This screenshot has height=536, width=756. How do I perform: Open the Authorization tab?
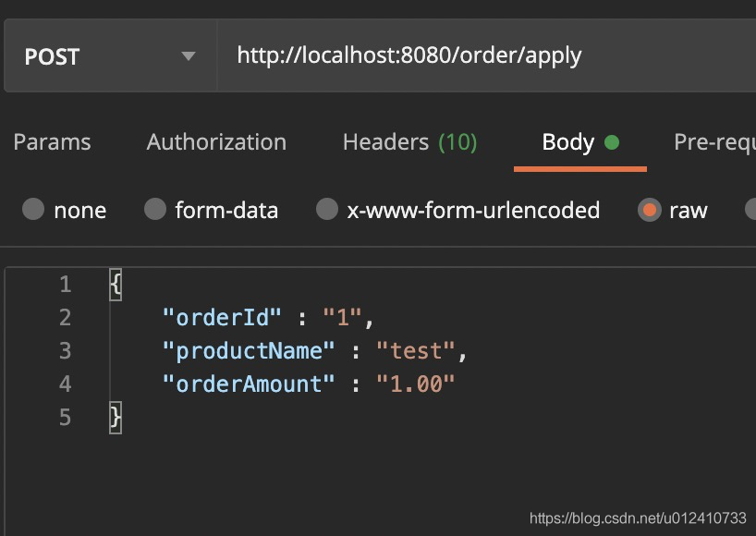coord(216,142)
